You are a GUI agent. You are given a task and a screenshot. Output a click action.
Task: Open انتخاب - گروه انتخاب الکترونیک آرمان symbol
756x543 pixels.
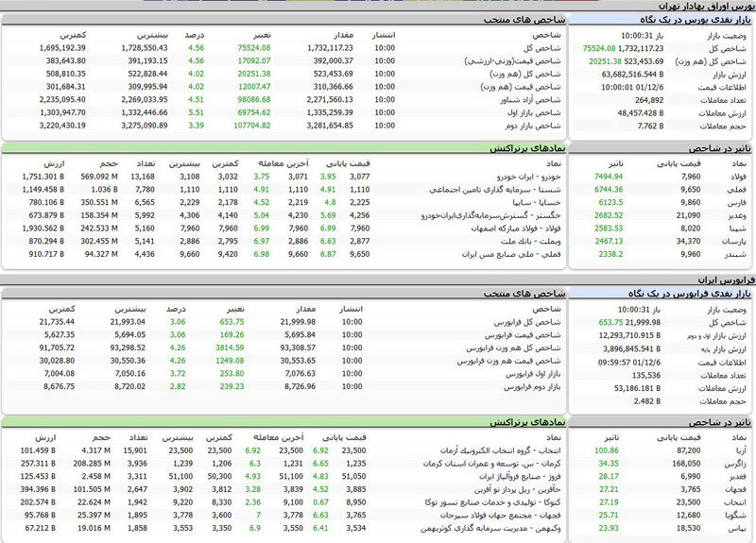501,451
